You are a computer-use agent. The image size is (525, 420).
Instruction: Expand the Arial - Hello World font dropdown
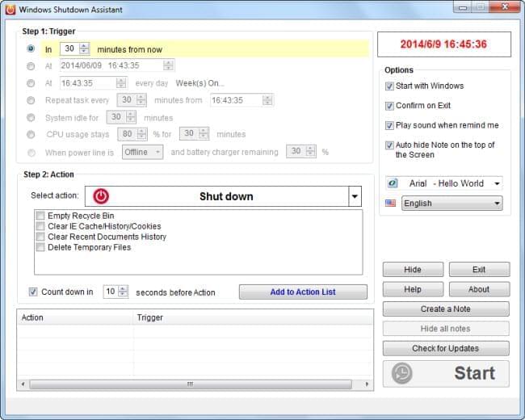(x=498, y=183)
